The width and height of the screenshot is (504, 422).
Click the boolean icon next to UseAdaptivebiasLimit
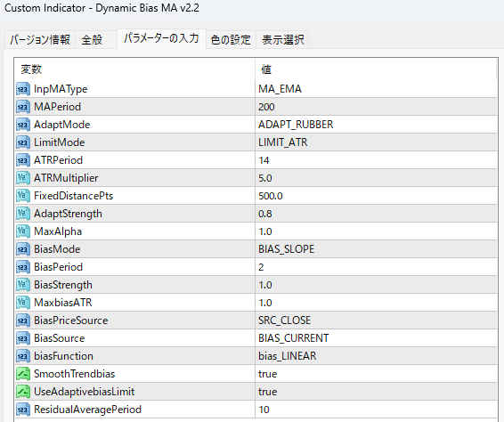click(23, 392)
